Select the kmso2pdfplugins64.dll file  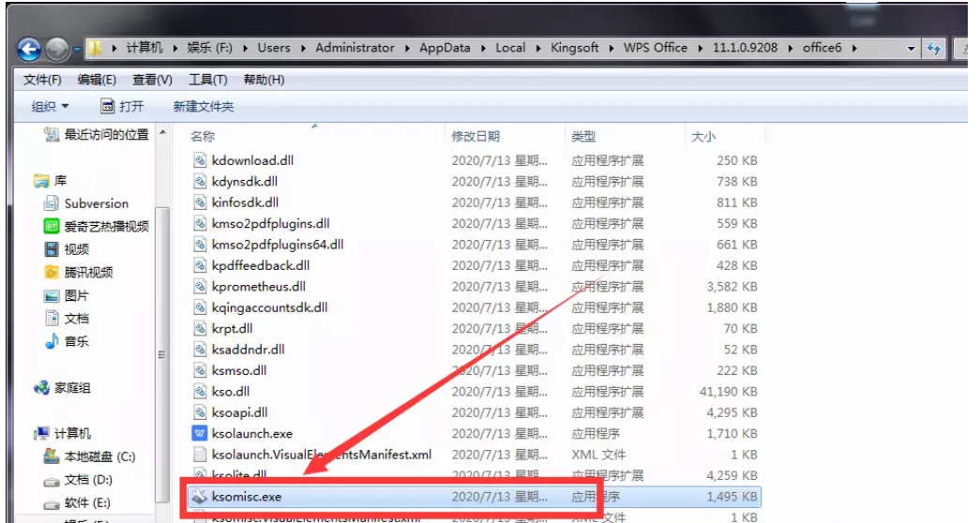(x=278, y=245)
